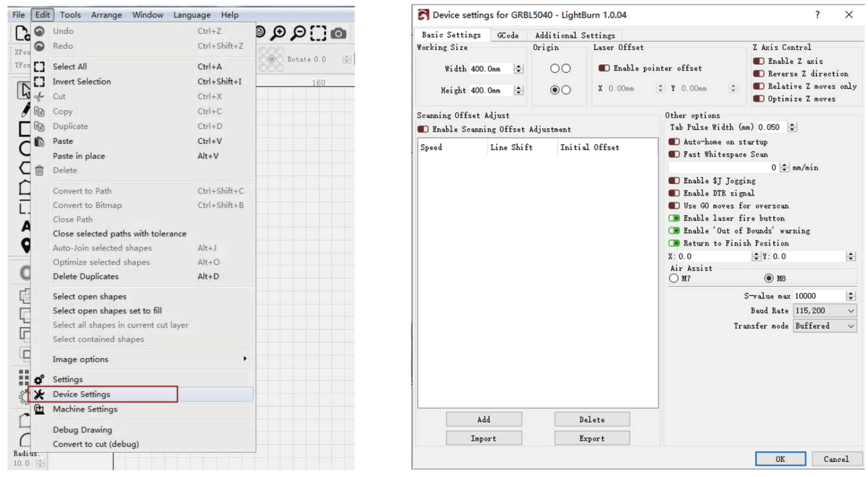Confirm device settings with OK

click(781, 459)
